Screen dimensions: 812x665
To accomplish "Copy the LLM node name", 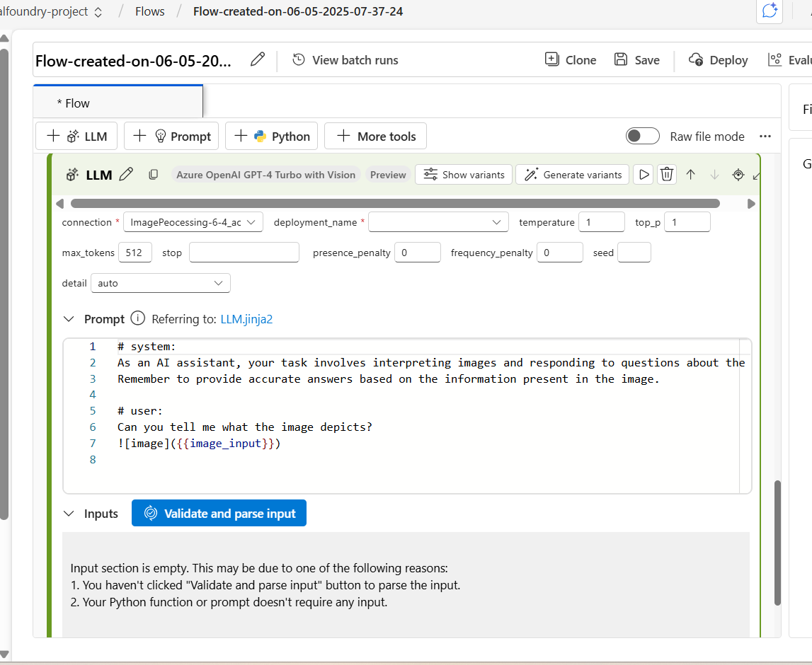I will 153,175.
